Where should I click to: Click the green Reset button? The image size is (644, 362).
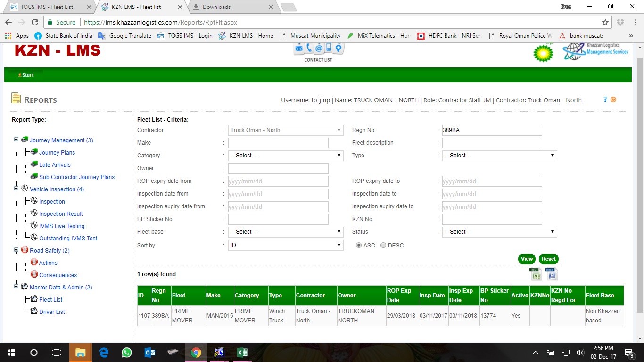click(548, 259)
